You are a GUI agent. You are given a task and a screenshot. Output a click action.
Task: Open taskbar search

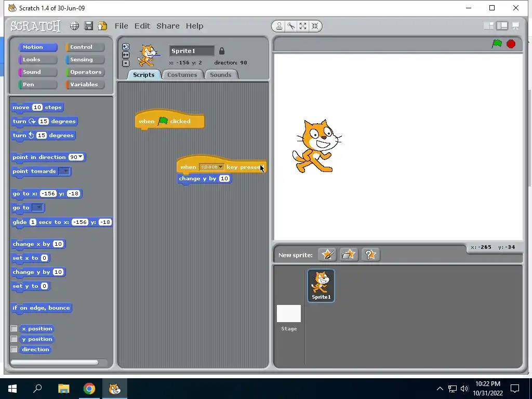(37, 389)
